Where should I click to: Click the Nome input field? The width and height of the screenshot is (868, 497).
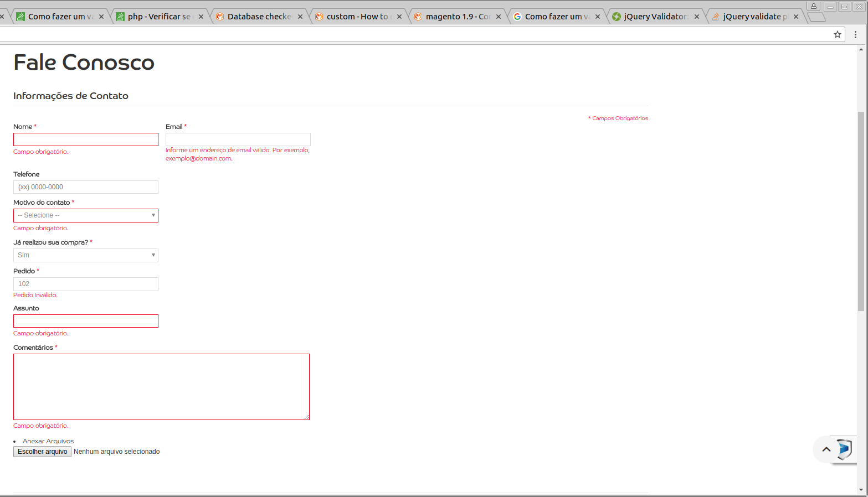[86, 139]
